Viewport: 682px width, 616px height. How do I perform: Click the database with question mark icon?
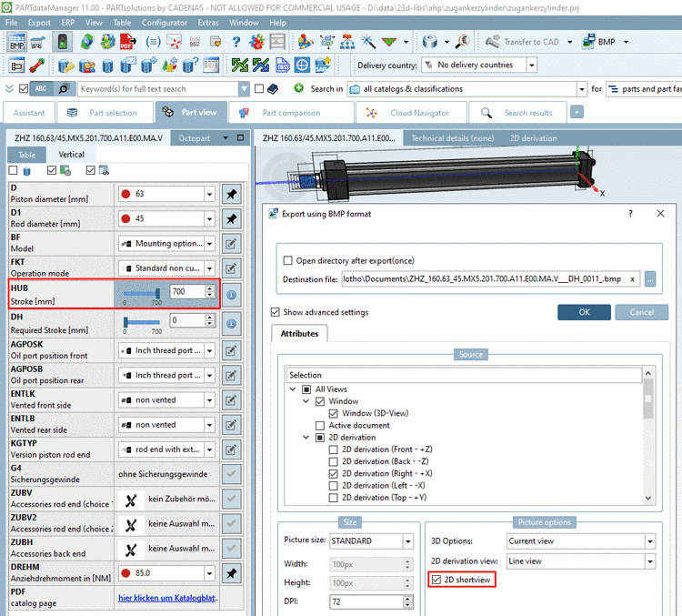coord(190,66)
